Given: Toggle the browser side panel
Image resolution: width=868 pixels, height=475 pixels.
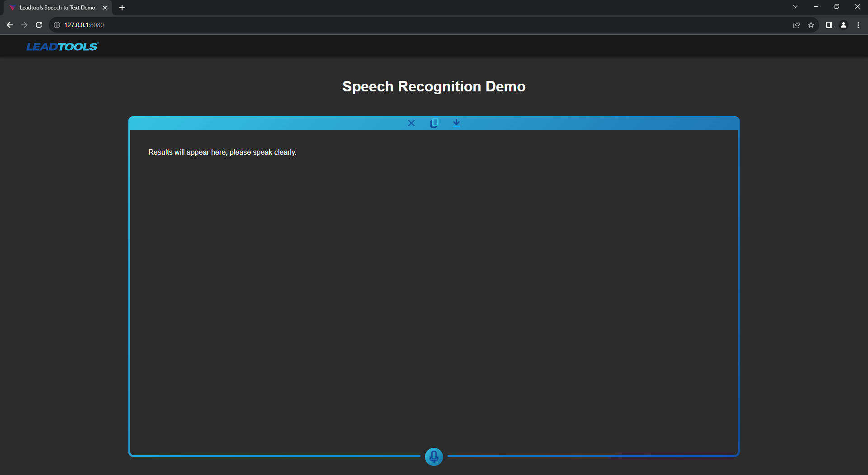Looking at the screenshot, I should [829, 25].
